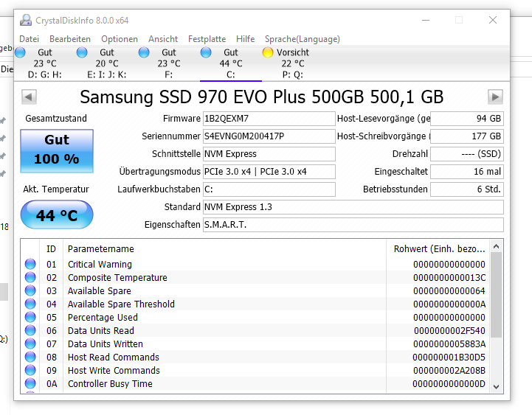The height and width of the screenshot is (415, 532).
Task: Click the drive title Samsung SSD 970 EVO Plus
Action: point(262,97)
